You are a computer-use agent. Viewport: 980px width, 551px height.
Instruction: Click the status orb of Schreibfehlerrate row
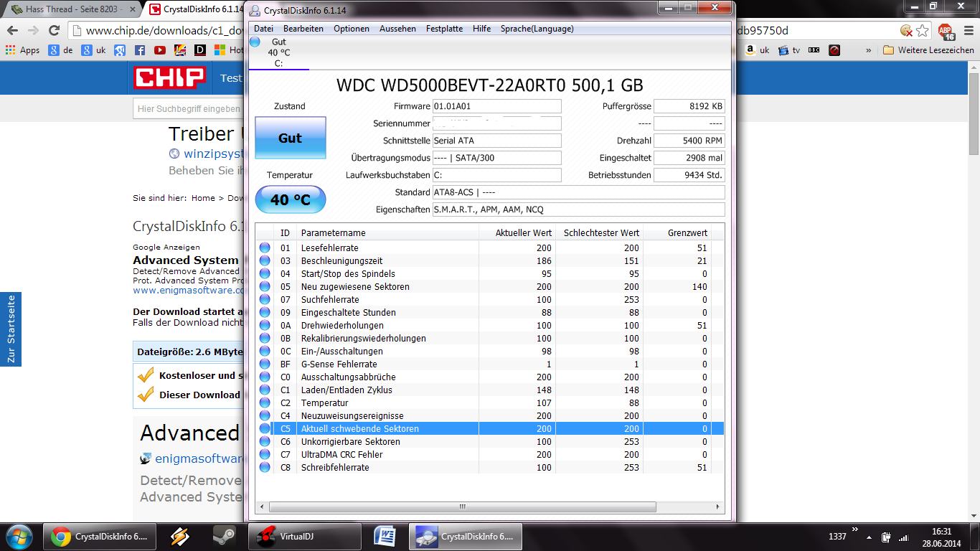[x=265, y=467]
